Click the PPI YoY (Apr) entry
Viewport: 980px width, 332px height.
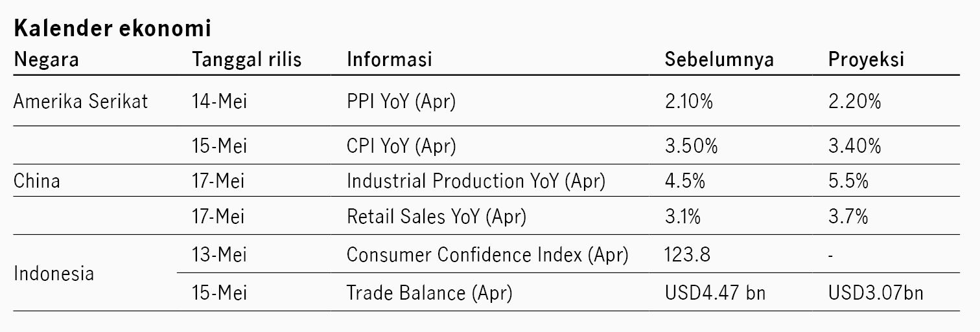pyautogui.click(x=401, y=102)
